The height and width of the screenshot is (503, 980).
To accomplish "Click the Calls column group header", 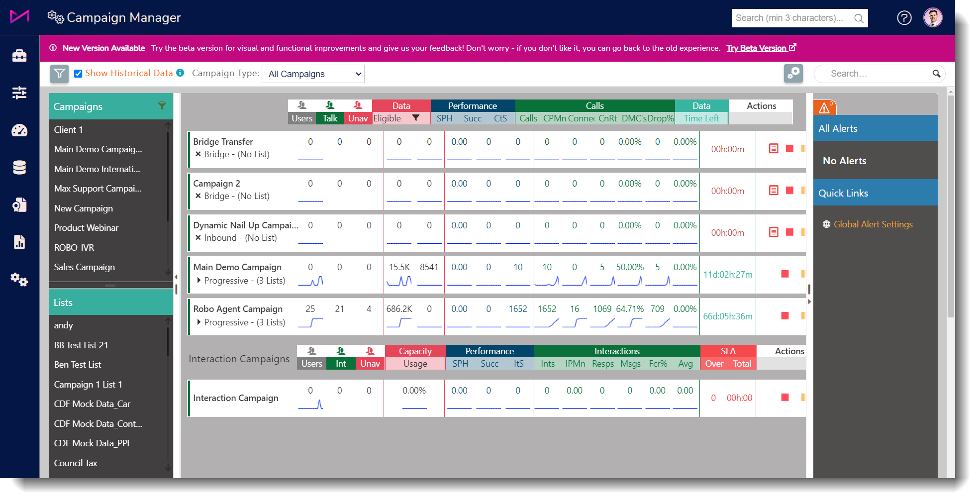I will [x=594, y=105].
